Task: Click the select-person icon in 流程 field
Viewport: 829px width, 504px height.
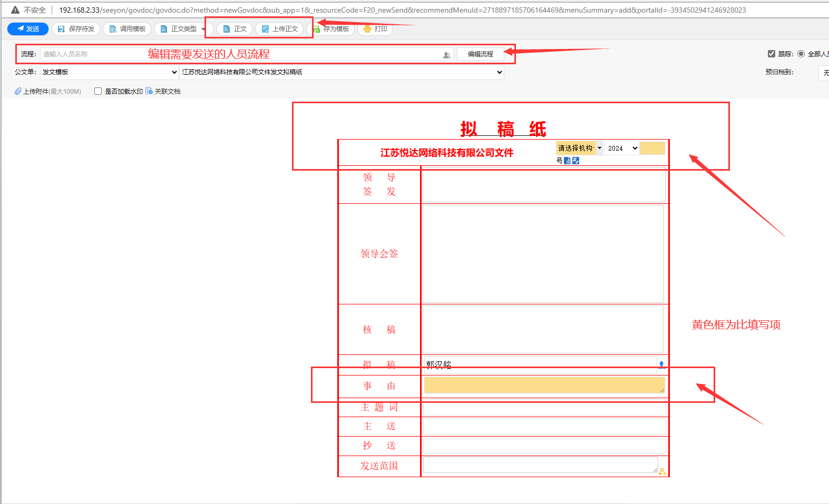Action: (x=446, y=55)
